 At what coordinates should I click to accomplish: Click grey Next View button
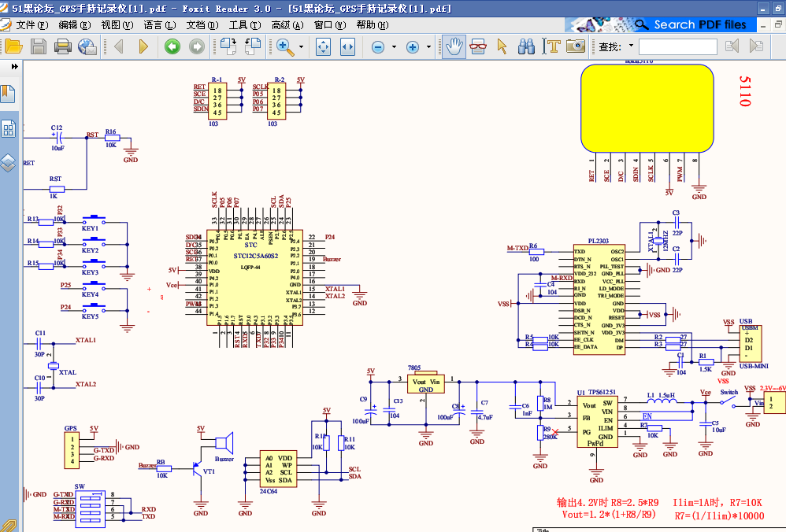pyautogui.click(x=197, y=46)
